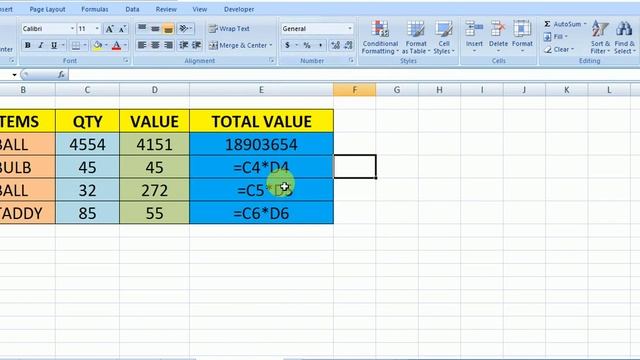Screen dimensions: 640x360
Task: Toggle right horizontal alignment
Action: pos(168,45)
